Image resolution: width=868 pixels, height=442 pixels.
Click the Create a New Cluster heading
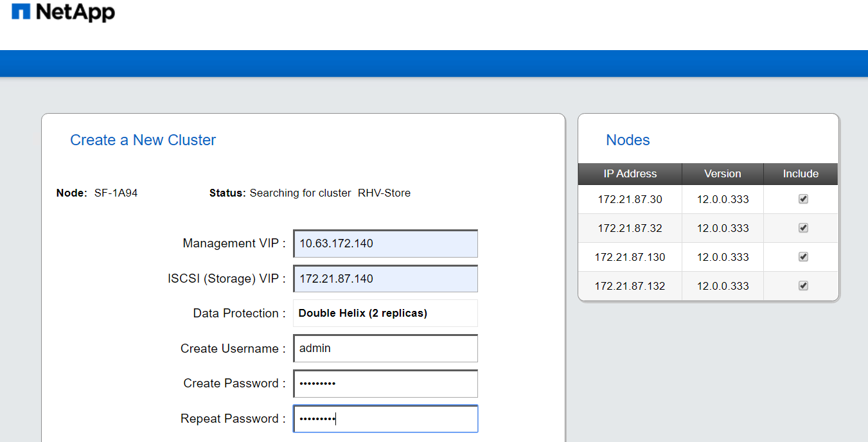143,140
